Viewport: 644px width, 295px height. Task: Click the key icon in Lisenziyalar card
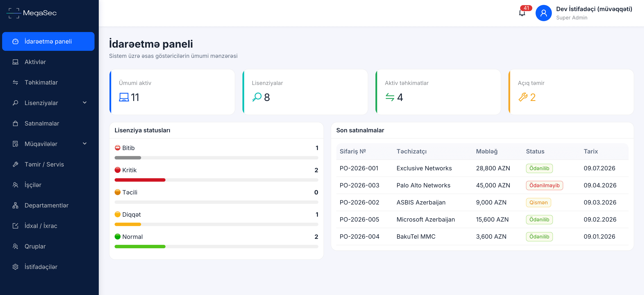coord(257,97)
